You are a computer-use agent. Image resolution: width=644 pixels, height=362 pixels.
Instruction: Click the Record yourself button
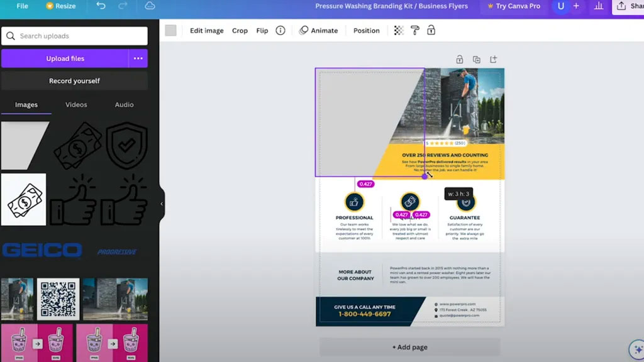(x=74, y=81)
